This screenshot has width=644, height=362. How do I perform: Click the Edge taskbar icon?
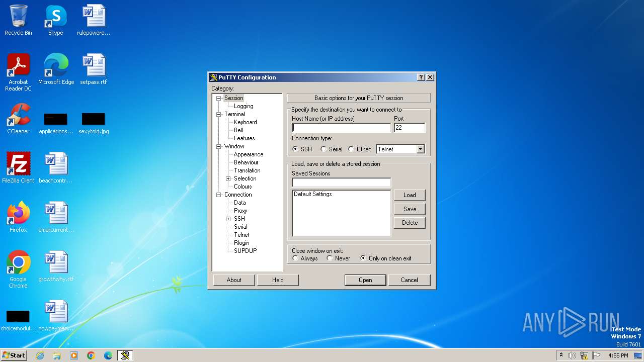108,355
